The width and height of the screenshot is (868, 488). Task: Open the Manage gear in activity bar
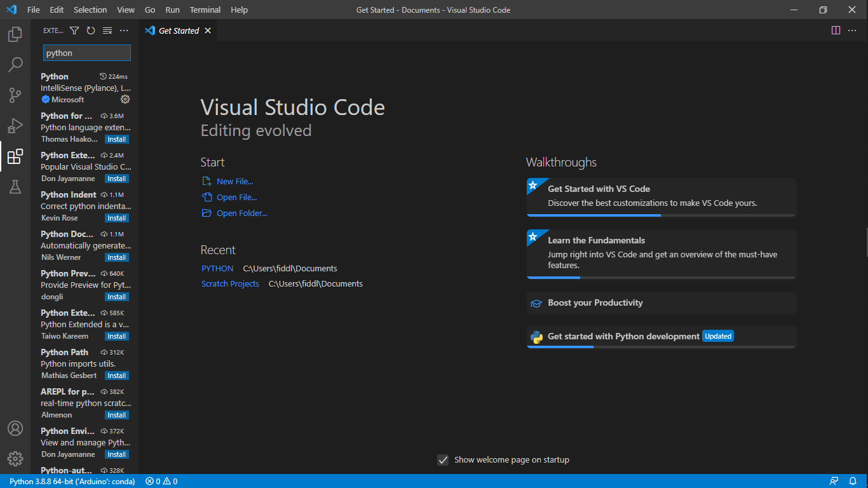15,459
